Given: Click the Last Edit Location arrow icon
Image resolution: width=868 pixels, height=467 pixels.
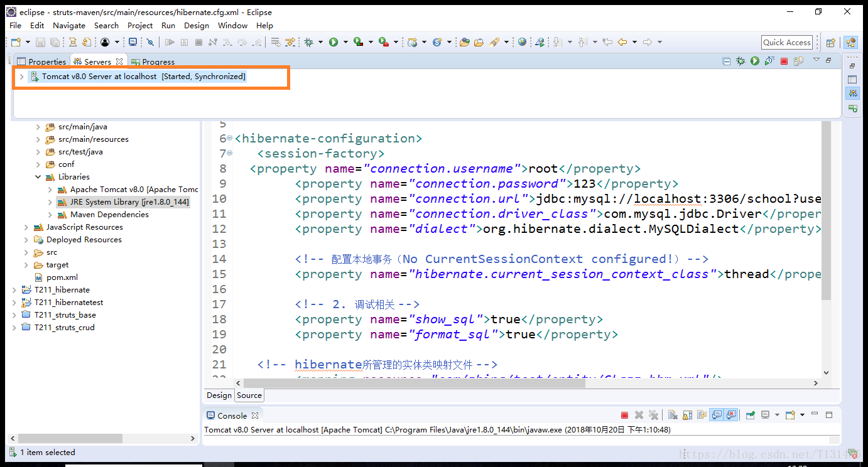Looking at the screenshot, I should (607, 42).
